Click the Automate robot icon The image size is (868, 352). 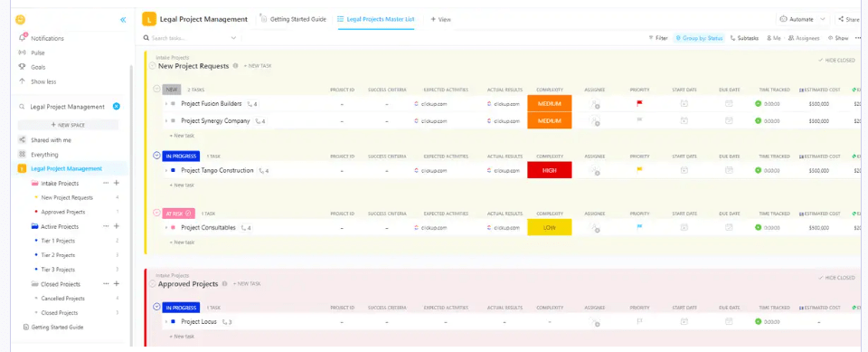pos(783,19)
